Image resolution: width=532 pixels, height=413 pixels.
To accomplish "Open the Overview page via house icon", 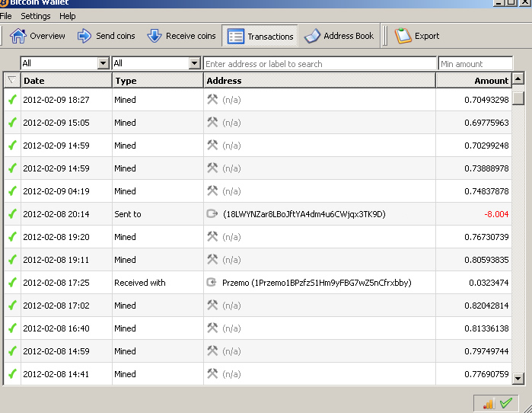I will tap(18, 36).
